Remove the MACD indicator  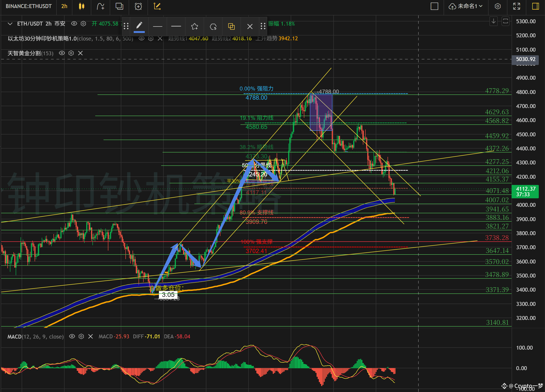point(90,336)
